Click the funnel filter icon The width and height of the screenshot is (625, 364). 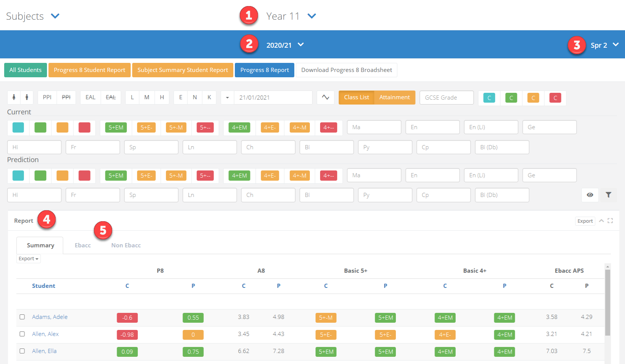click(608, 195)
